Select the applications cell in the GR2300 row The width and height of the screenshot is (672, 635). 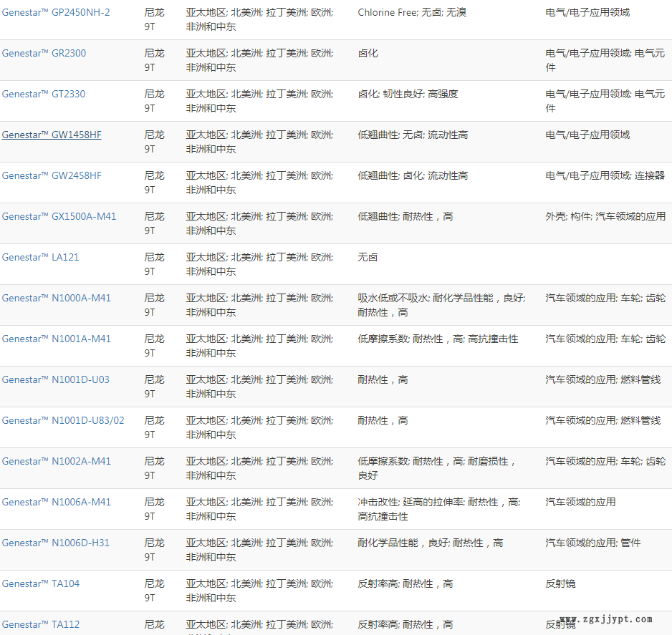605,60
